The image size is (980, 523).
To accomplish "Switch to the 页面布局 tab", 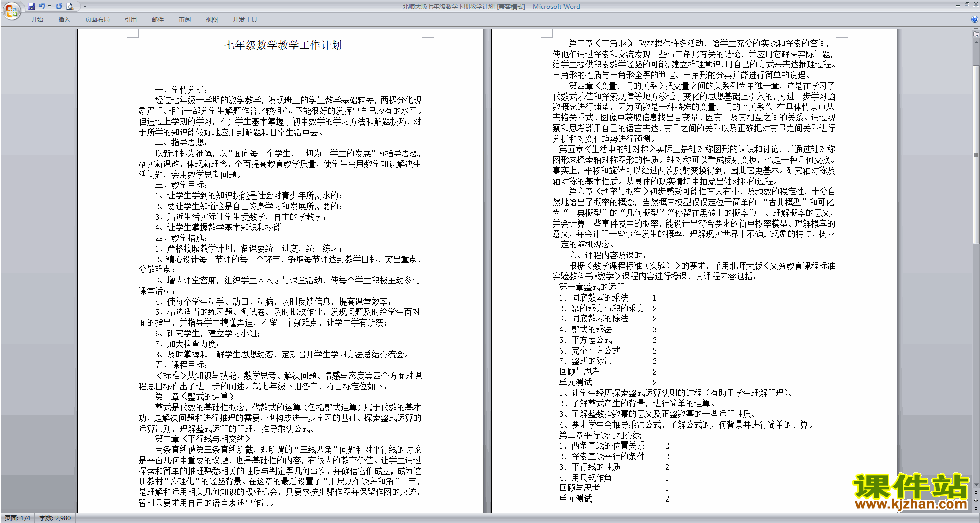I will 97,20.
